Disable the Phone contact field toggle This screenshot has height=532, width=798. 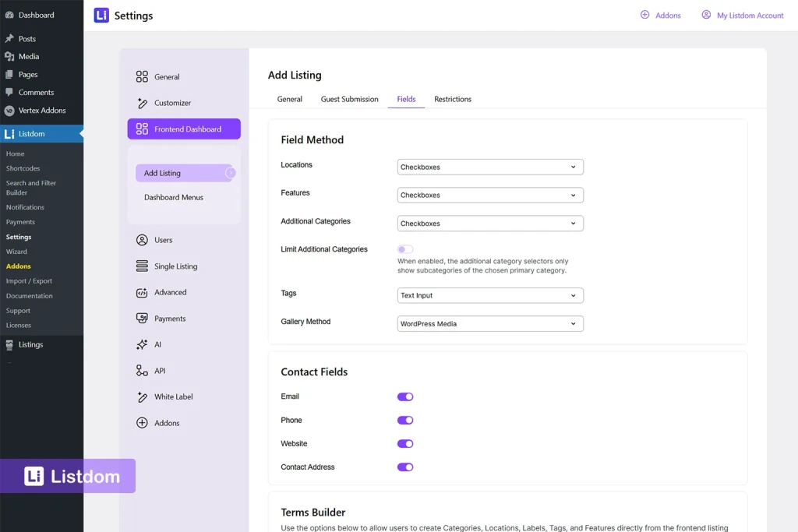(x=405, y=420)
